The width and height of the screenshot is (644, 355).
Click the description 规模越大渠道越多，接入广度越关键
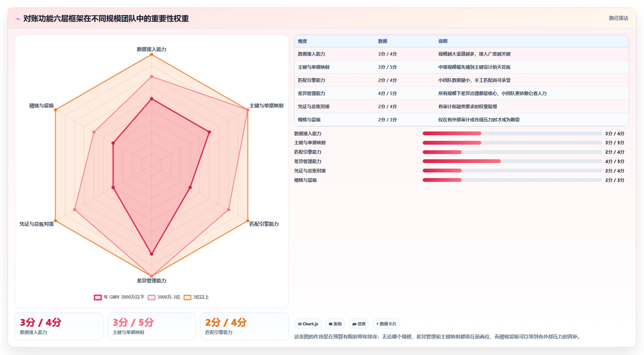[x=474, y=54]
